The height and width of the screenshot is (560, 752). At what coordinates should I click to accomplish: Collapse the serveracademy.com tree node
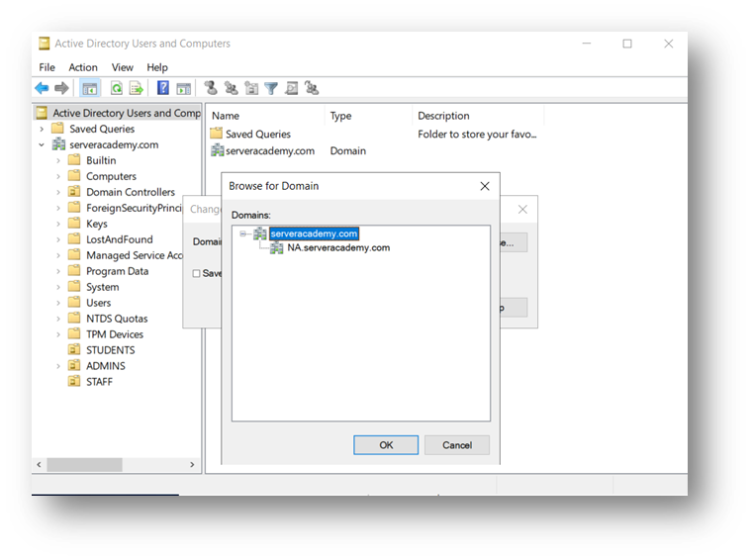coord(42,144)
